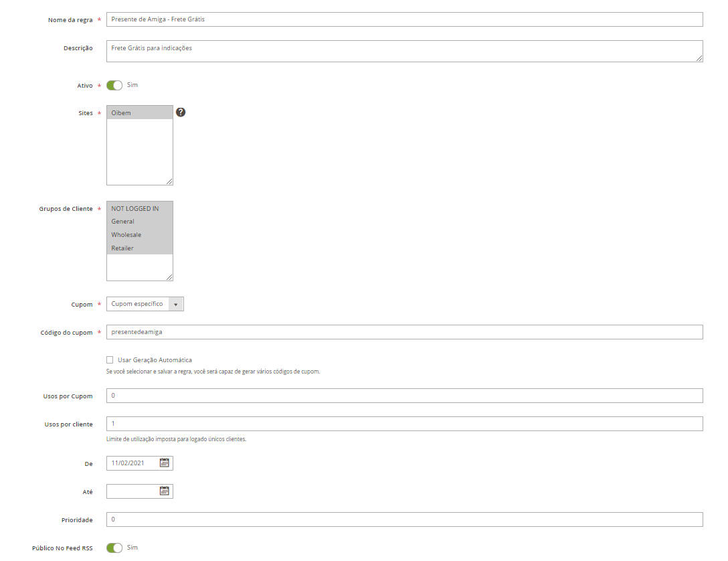Screen dimensions: 728x561
Task: Click the Usos por cliente field
Action: tap(404, 424)
